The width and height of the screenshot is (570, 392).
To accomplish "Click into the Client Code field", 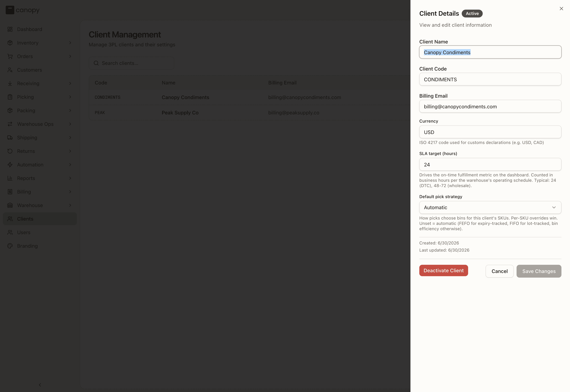I will click(490, 79).
